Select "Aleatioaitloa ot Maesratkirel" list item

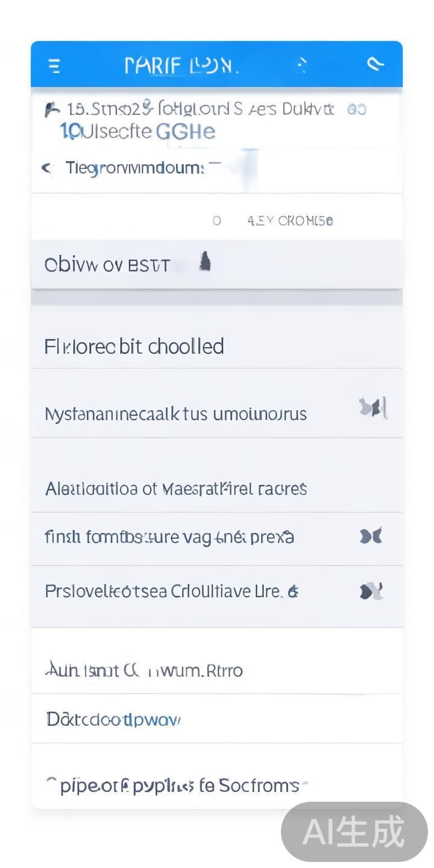tap(175, 488)
